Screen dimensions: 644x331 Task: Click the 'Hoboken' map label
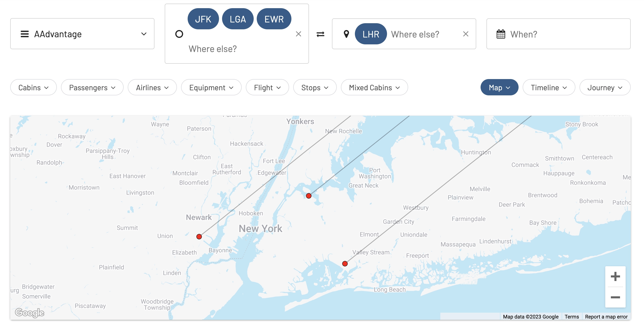pos(251,213)
